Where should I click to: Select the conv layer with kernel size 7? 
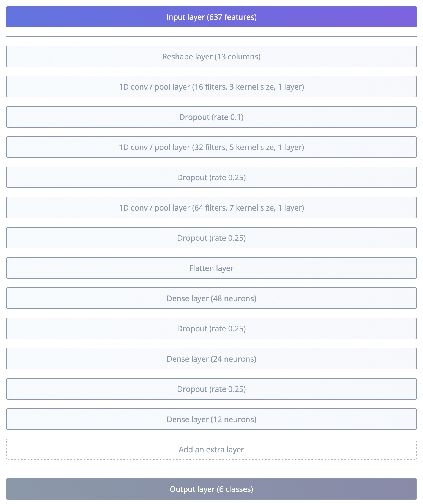click(x=211, y=208)
